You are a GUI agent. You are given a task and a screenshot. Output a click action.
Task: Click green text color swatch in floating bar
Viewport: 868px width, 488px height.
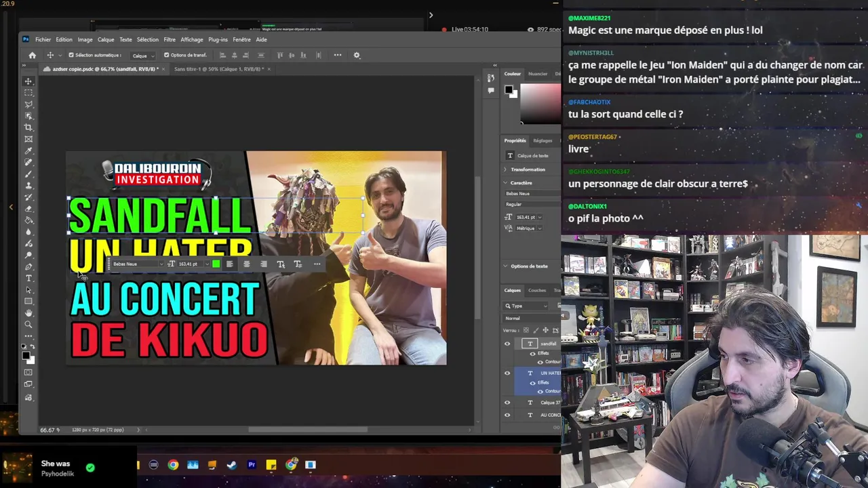216,264
